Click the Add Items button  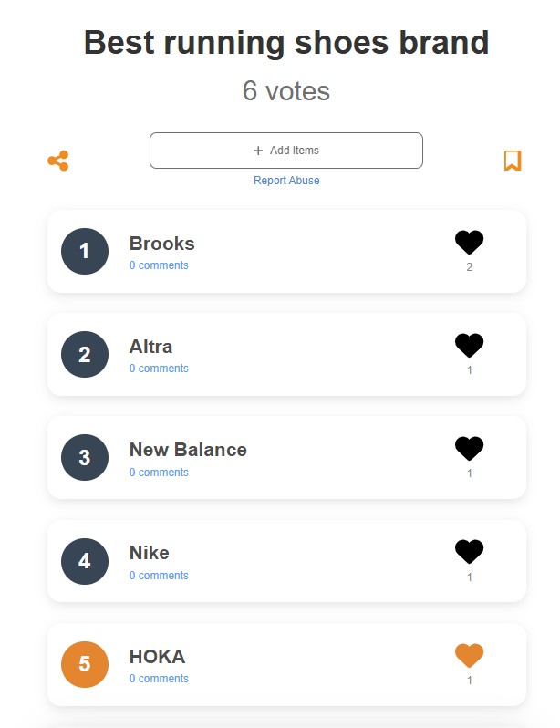tap(286, 151)
